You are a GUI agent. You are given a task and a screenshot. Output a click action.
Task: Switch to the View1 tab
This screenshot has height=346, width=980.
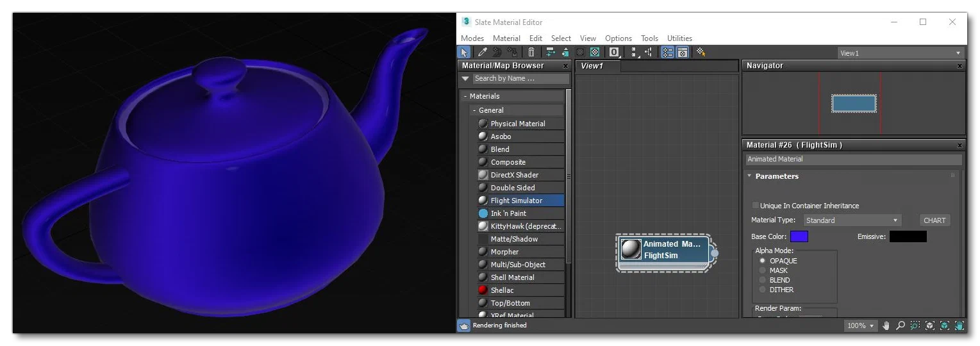[597, 66]
